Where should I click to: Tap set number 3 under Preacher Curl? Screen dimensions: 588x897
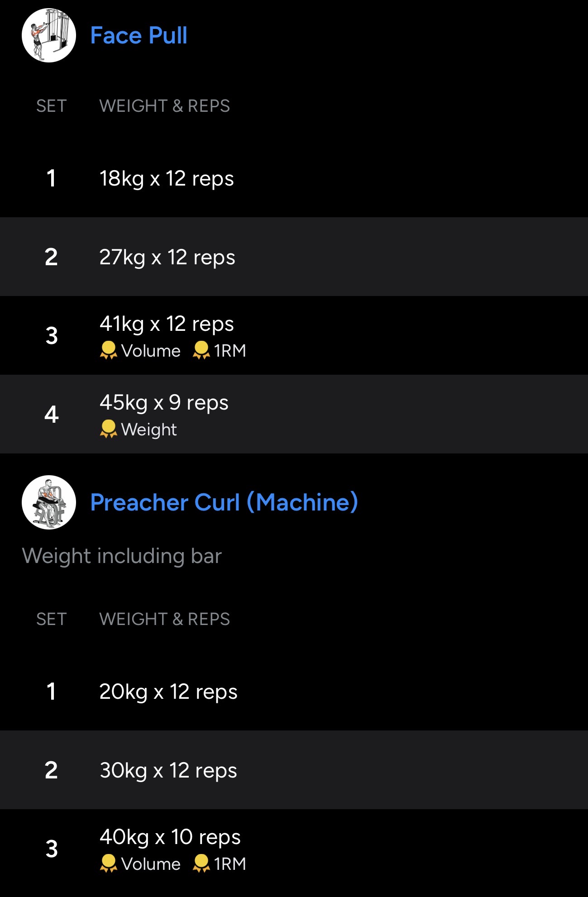(x=52, y=849)
